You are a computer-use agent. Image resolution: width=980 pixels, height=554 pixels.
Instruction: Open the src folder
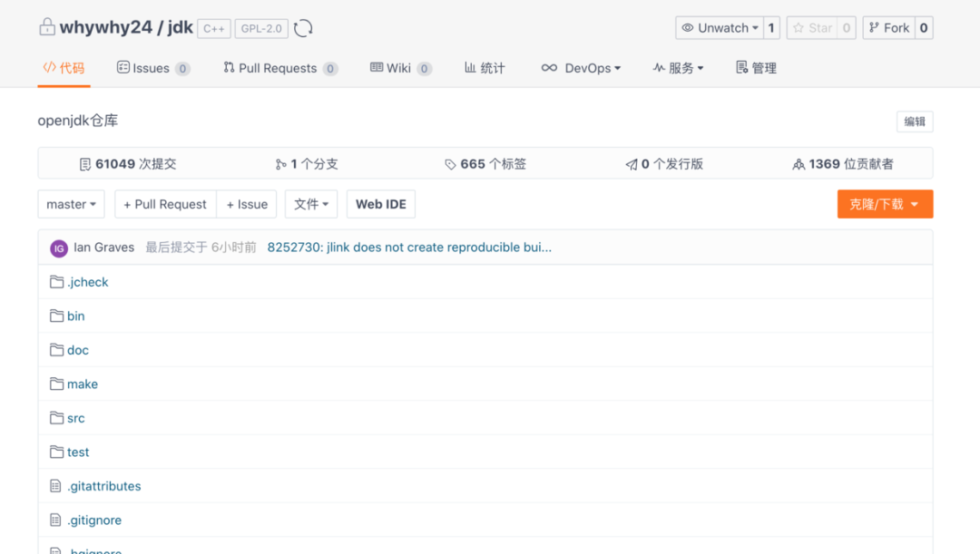[x=75, y=419]
